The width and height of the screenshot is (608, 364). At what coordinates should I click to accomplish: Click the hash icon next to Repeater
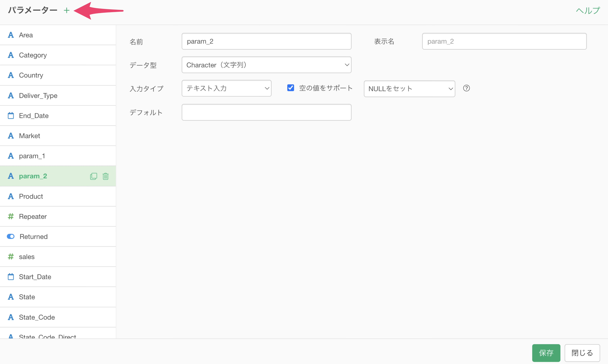(11, 216)
